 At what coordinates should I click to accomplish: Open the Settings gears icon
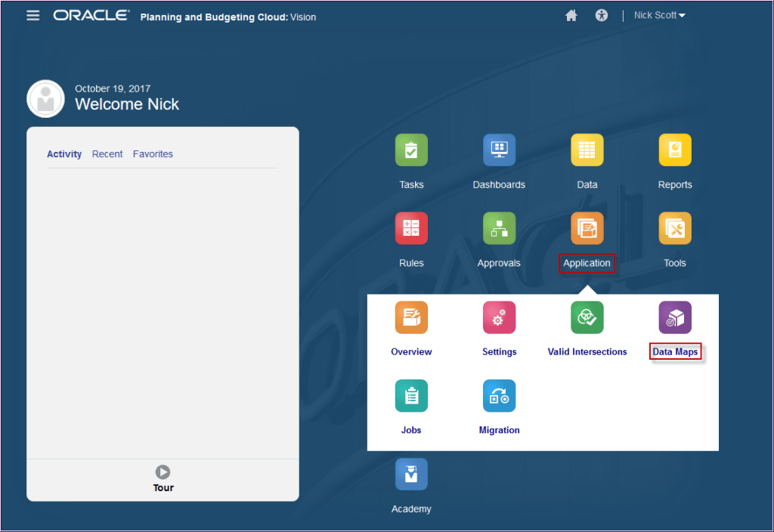(499, 317)
